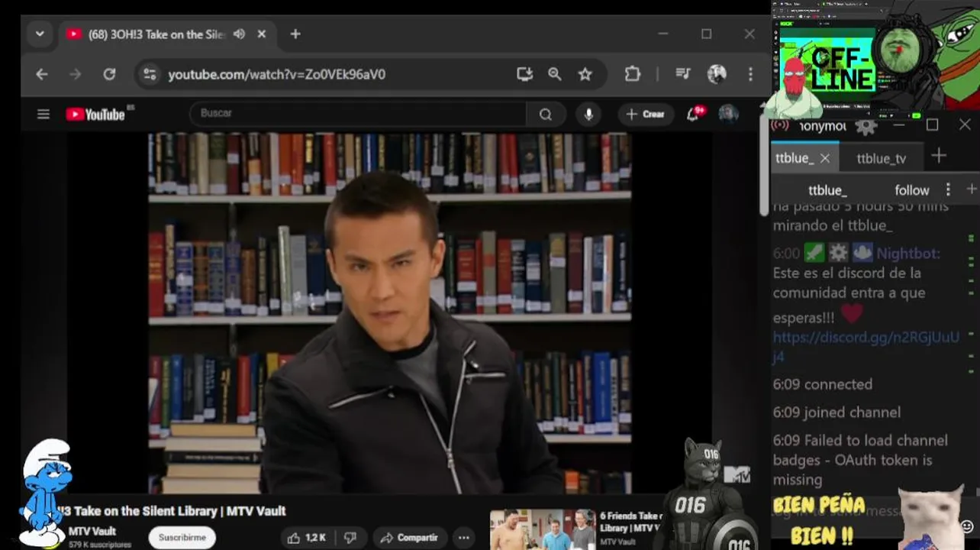Add a new chat tab with plus
980x550 pixels.
(939, 156)
